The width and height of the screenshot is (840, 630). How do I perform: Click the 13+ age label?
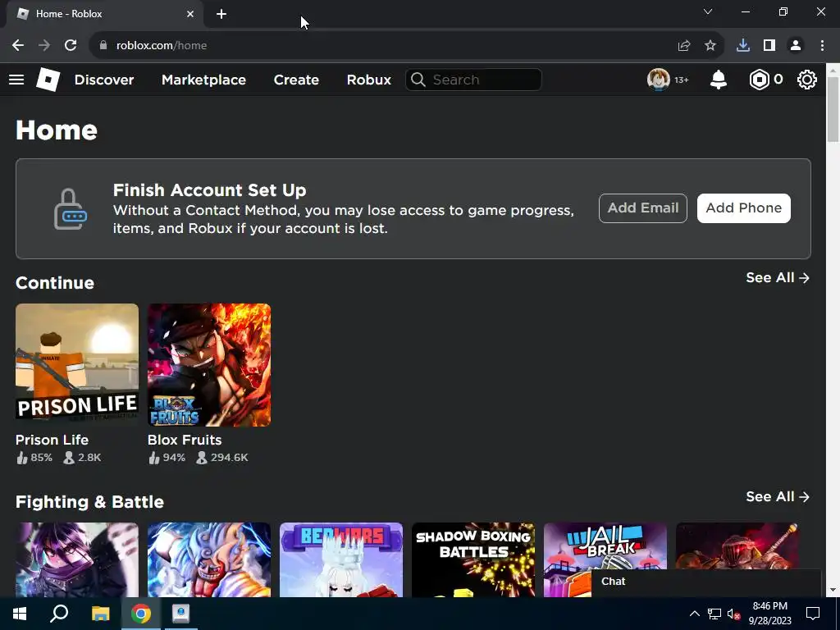[x=682, y=80]
